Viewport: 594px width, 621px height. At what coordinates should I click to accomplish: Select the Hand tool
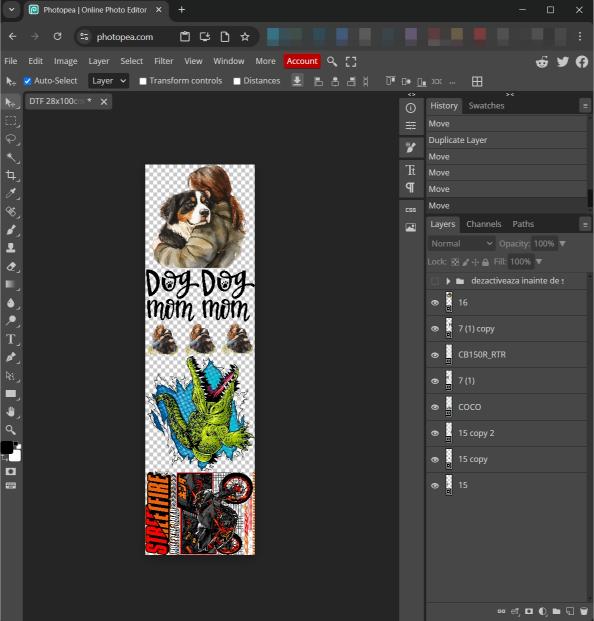(11, 412)
